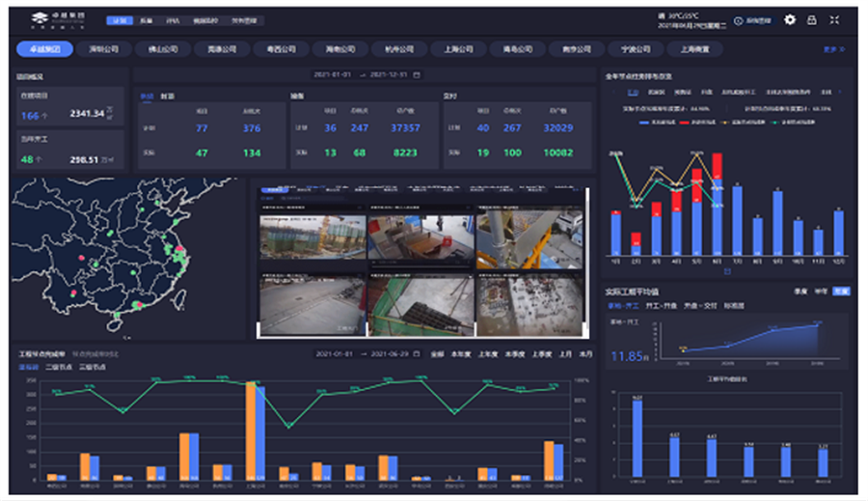
Task: Click the 本月 time filter button
Action: (585, 353)
